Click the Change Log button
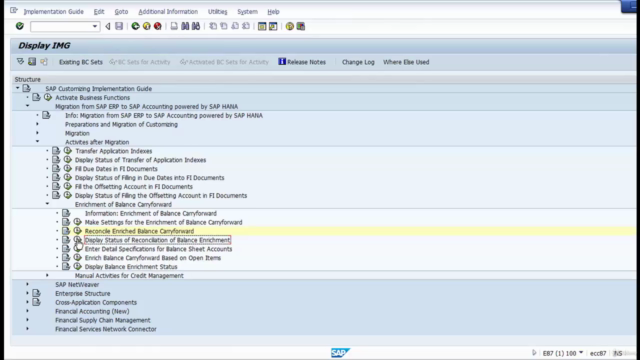The height and width of the screenshot is (360, 640). pos(358,62)
